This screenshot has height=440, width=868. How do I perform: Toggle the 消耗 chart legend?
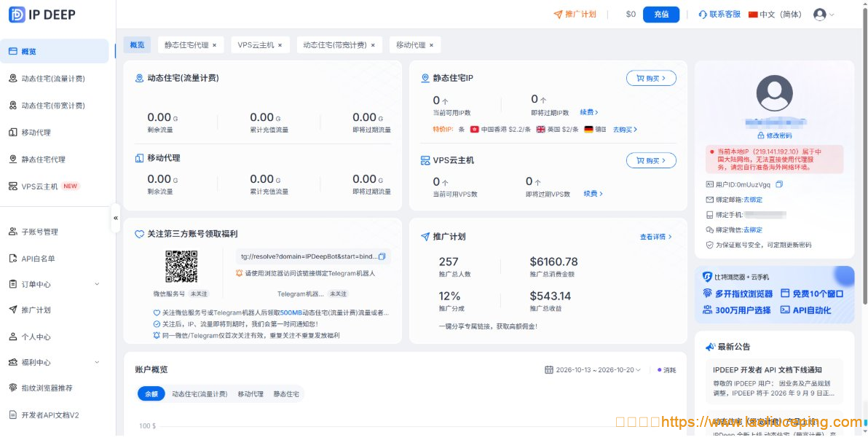coord(666,370)
